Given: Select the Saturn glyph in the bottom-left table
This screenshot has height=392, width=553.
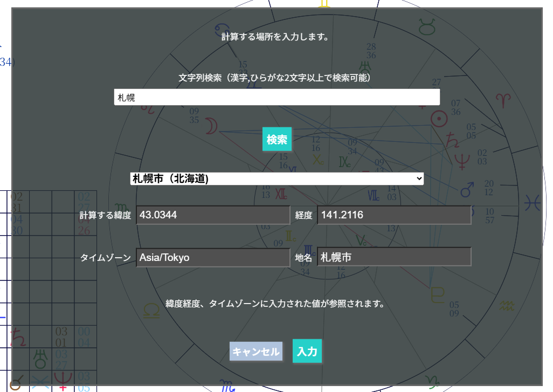Looking at the screenshot, I should (x=19, y=336).
